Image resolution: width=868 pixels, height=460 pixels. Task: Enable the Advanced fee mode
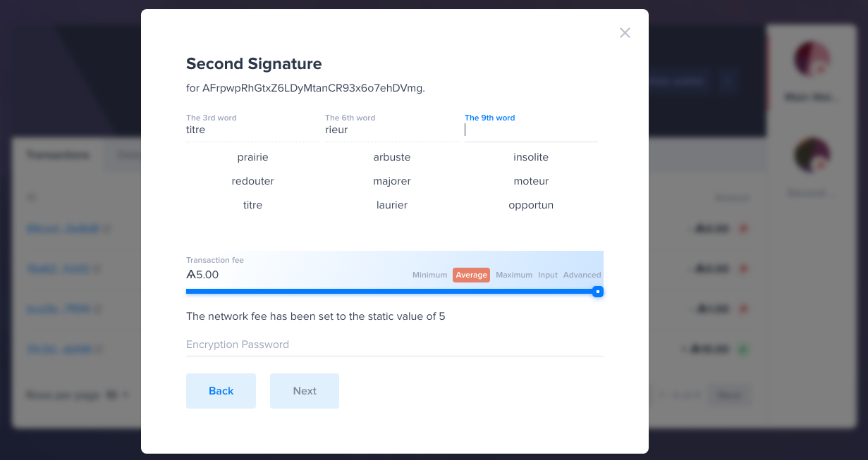coord(582,275)
